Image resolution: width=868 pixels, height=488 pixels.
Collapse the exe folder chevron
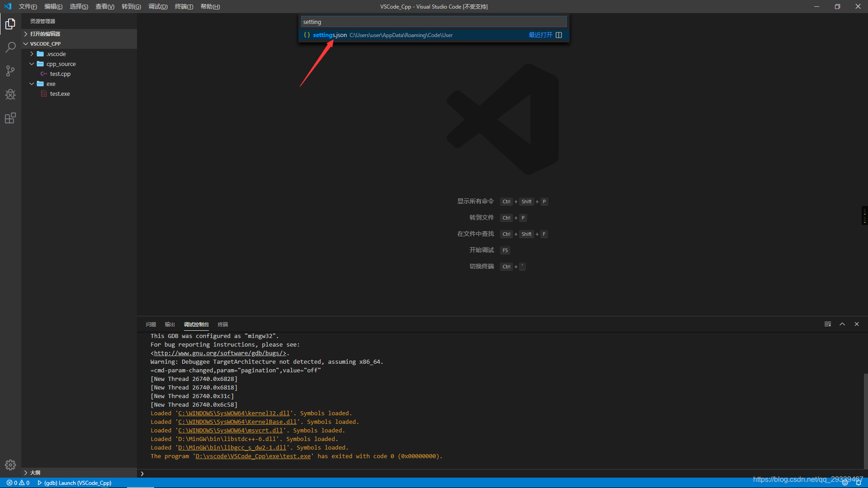pyautogui.click(x=32, y=84)
